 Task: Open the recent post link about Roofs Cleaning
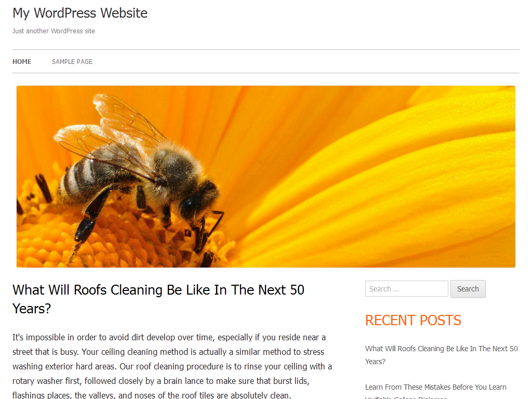442,355
